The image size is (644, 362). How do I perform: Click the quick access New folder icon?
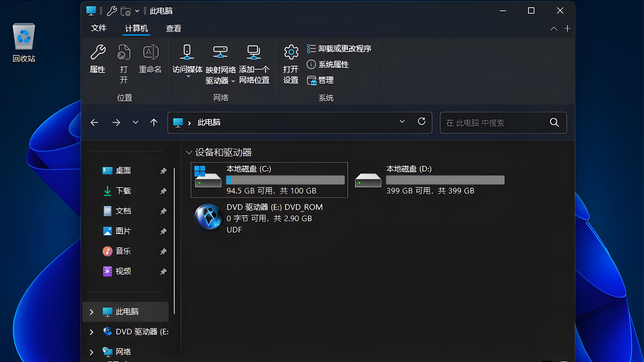(x=126, y=11)
